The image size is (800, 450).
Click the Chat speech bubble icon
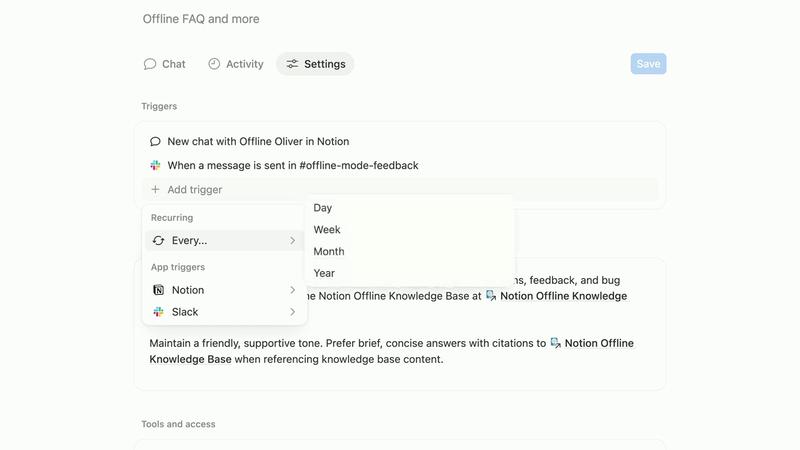tap(150, 64)
